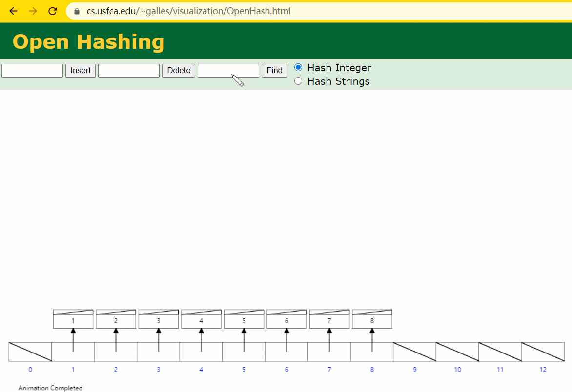This screenshot has width=572, height=392.
Task: Click blue index label 11
Action: point(500,370)
